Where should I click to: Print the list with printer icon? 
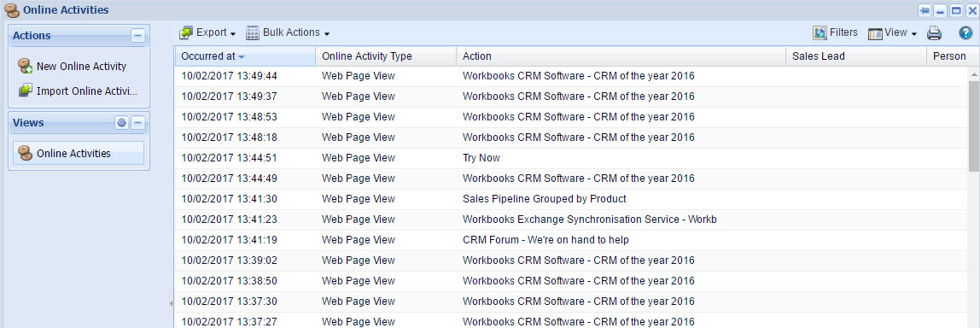pyautogui.click(x=934, y=33)
